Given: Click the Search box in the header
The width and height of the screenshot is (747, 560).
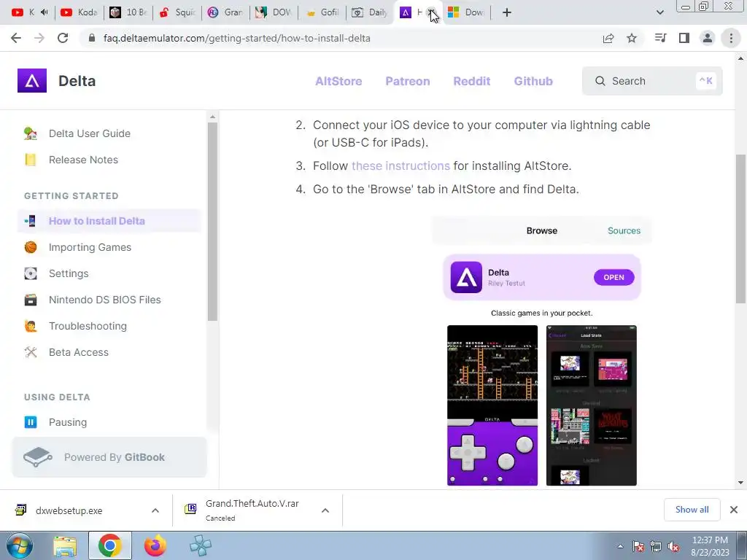Looking at the screenshot, I should (652, 81).
